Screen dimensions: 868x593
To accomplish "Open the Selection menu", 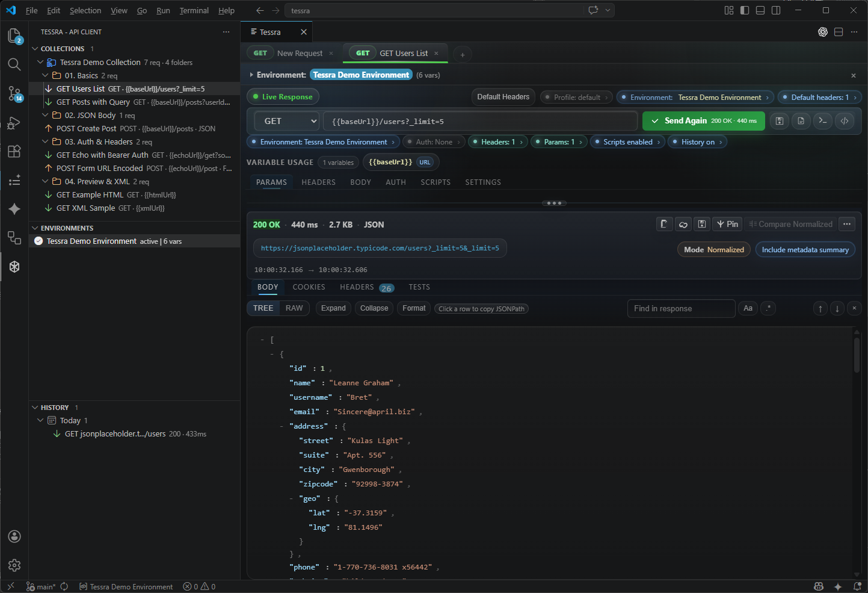I will (x=85, y=10).
